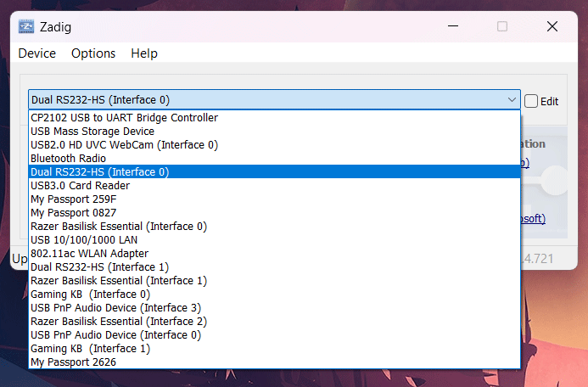Image resolution: width=588 pixels, height=387 pixels.
Task: Select highlighted Dual RS232-HS (Interface 0) list entry
Action: click(x=275, y=171)
